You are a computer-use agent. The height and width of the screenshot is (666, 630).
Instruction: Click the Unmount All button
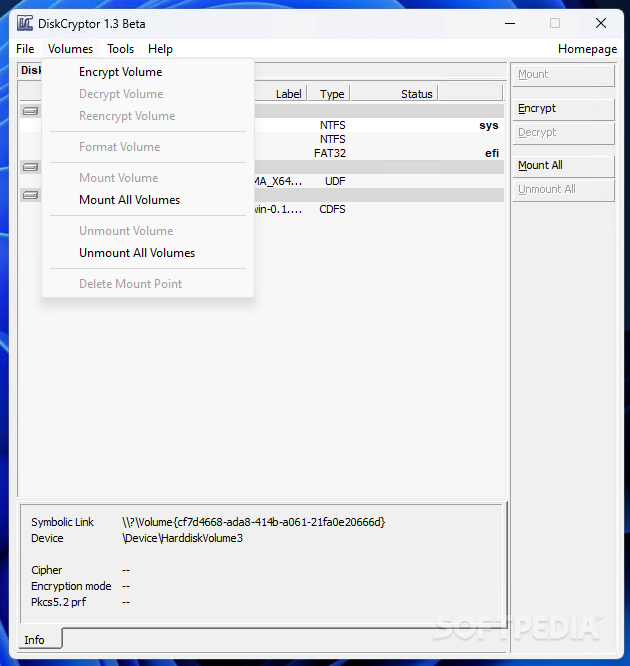pos(563,189)
